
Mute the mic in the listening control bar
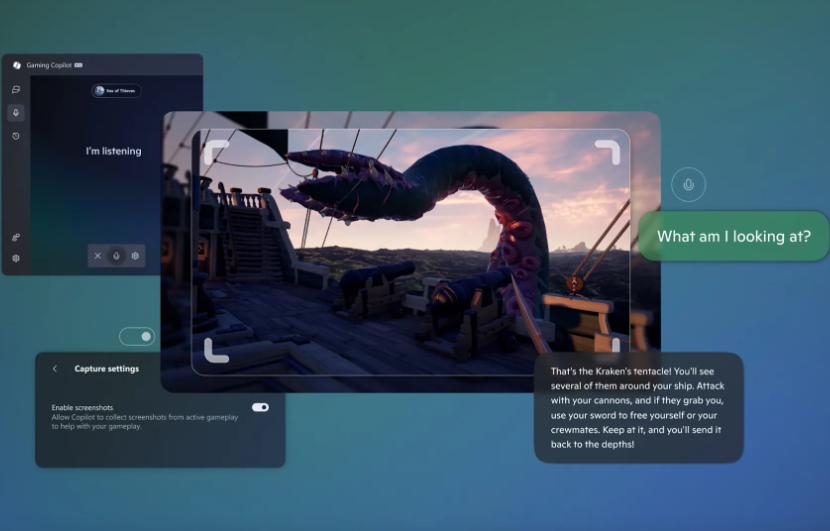117,256
